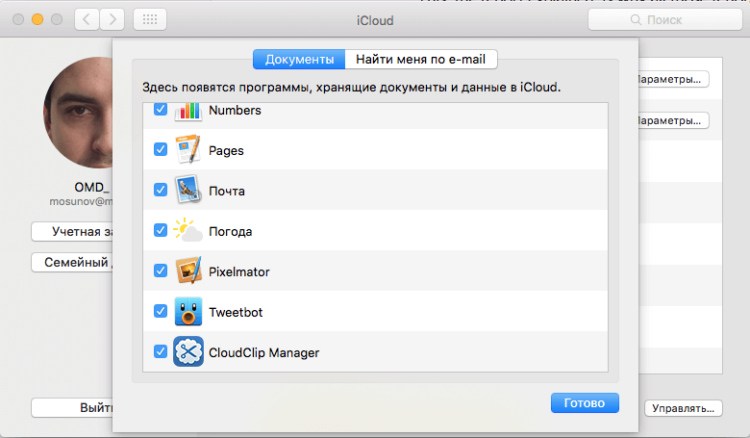Screen dimensions: 750x438
Task: Select the Numbers label text
Action: pyautogui.click(x=235, y=110)
